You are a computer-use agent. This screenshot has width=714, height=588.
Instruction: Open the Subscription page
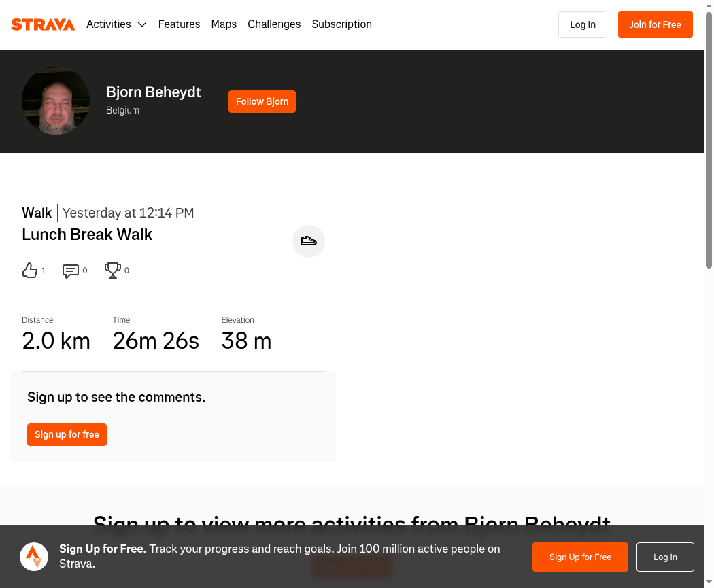[x=341, y=24]
